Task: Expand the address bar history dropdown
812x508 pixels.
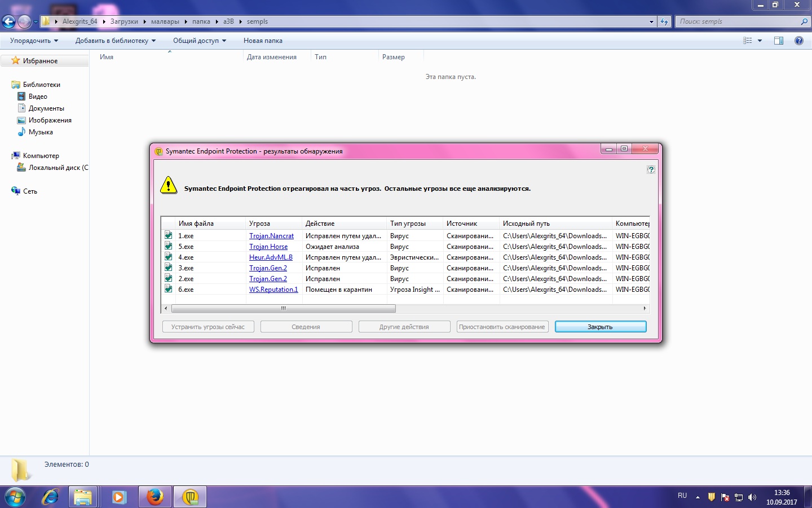Action: click(651, 22)
